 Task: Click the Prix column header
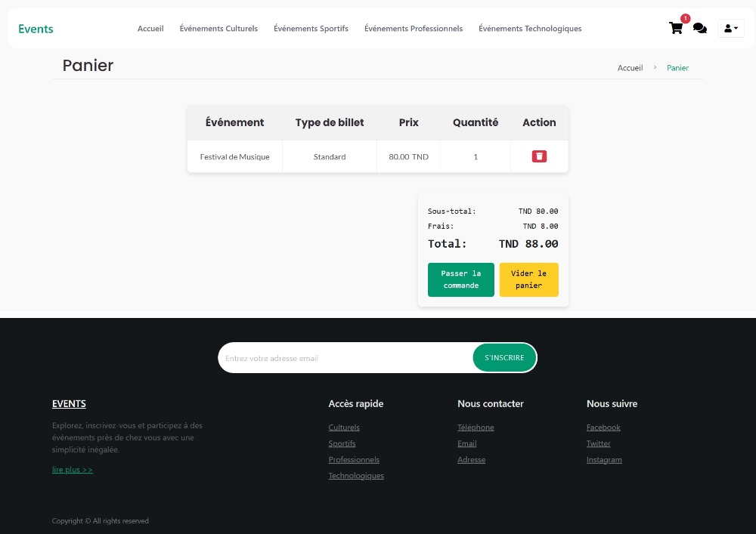point(408,122)
